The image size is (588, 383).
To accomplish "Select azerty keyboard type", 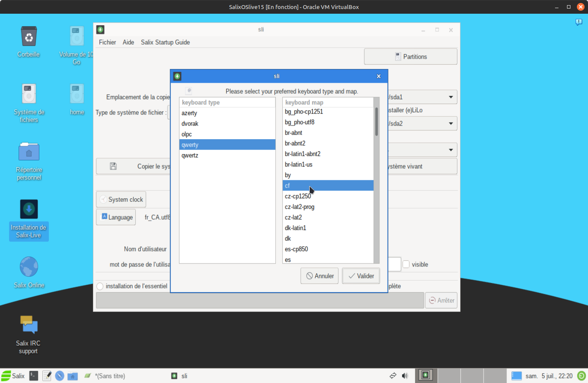I will (189, 113).
